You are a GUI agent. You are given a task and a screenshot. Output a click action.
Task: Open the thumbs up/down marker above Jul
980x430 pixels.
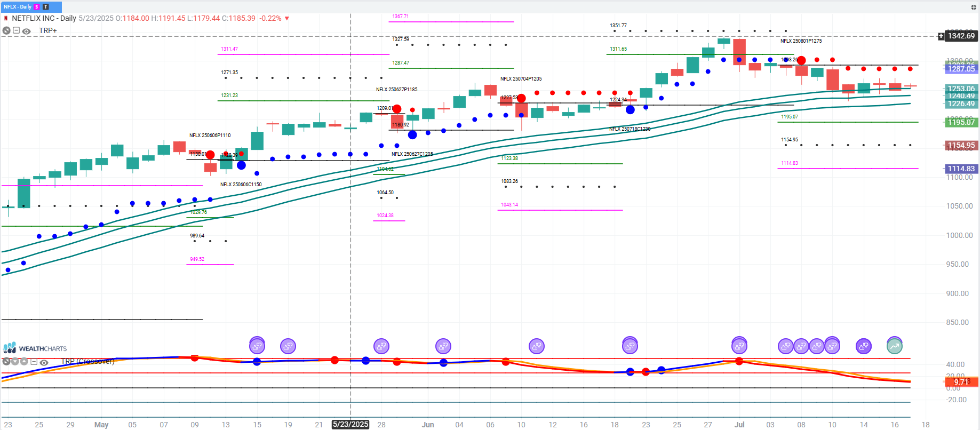click(x=739, y=346)
